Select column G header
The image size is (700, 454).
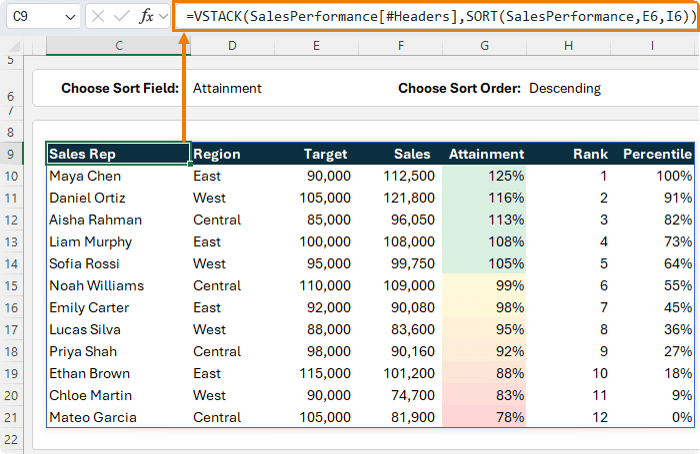(x=484, y=46)
